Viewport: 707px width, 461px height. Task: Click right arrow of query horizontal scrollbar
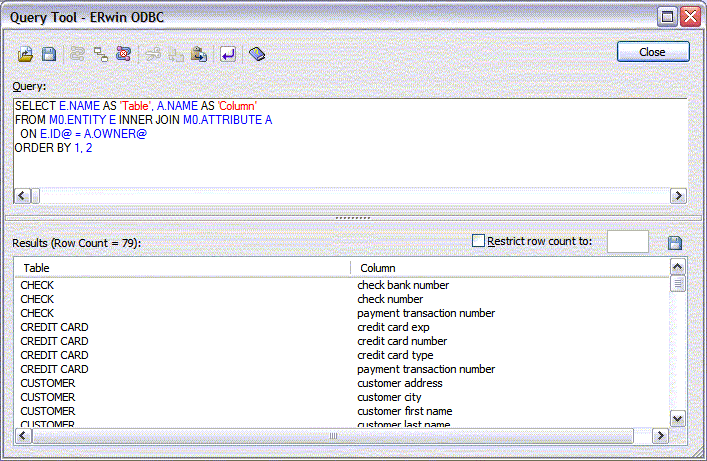click(x=677, y=196)
